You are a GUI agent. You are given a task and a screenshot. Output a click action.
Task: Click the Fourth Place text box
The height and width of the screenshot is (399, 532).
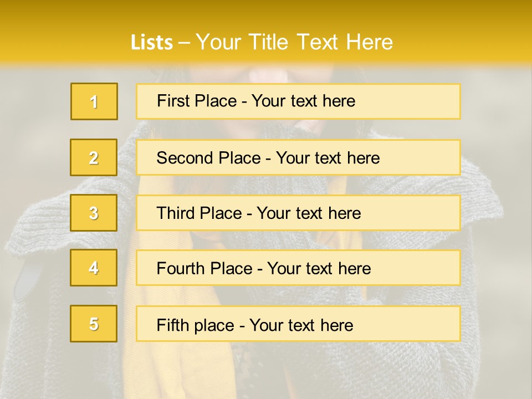click(298, 268)
